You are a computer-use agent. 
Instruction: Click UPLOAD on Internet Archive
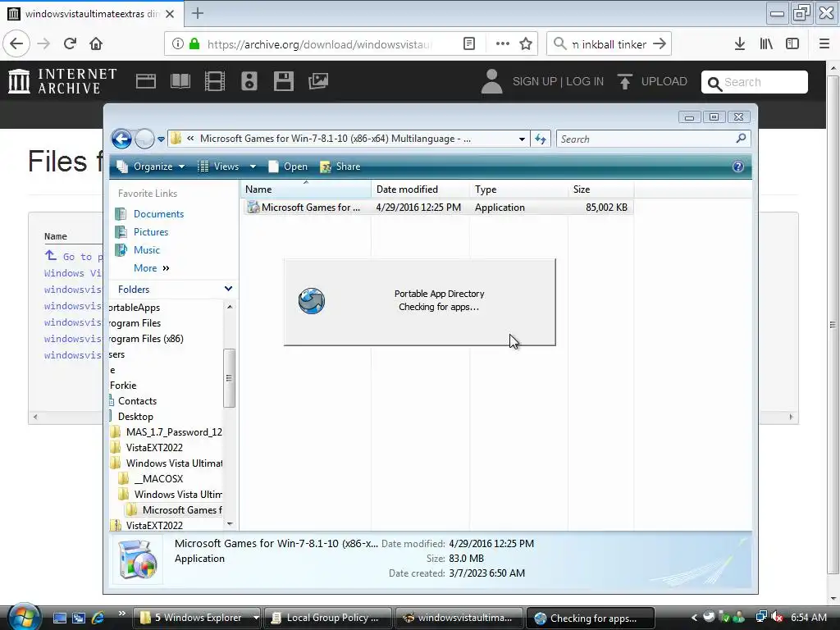(x=652, y=81)
